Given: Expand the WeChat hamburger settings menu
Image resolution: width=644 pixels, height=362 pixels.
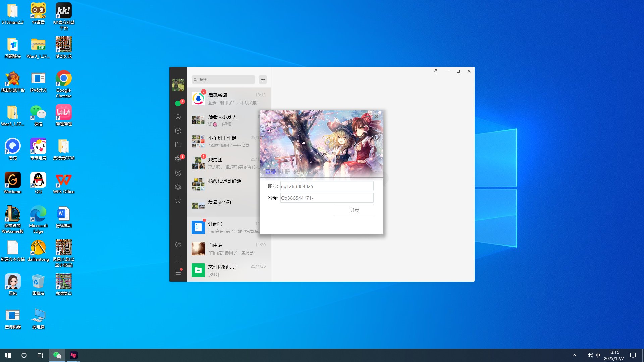Looking at the screenshot, I should [x=178, y=273].
